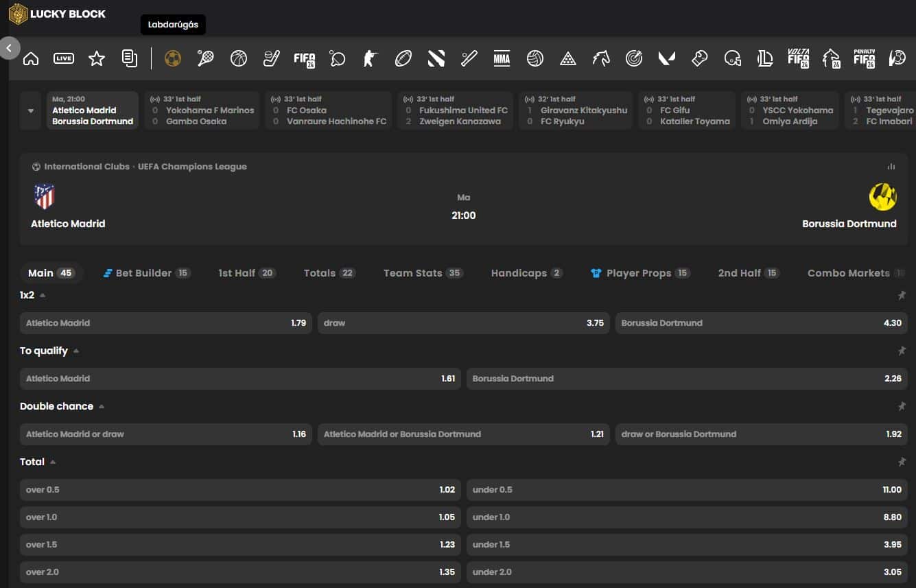
Task: Open the bet slip documents icon
Action: coord(130,58)
